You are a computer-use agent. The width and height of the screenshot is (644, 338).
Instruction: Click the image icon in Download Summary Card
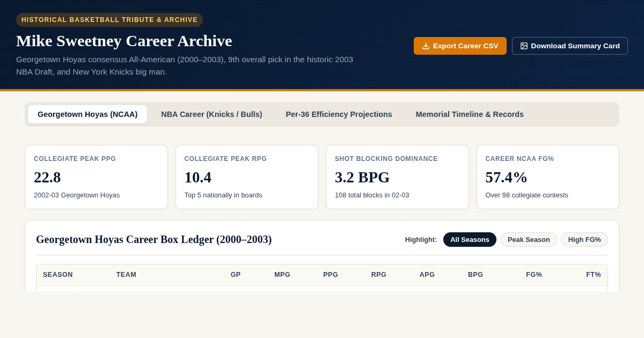(524, 46)
